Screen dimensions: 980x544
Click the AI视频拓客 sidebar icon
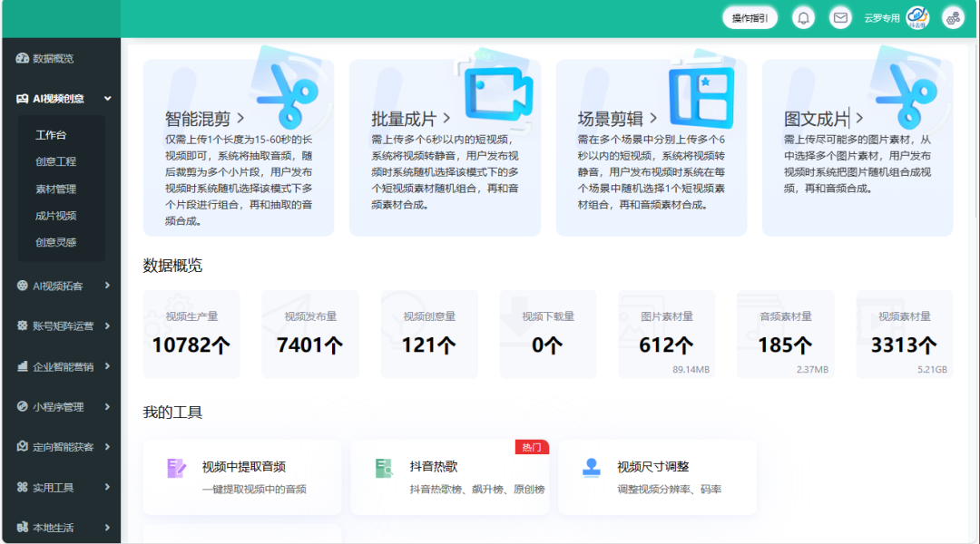(x=23, y=286)
